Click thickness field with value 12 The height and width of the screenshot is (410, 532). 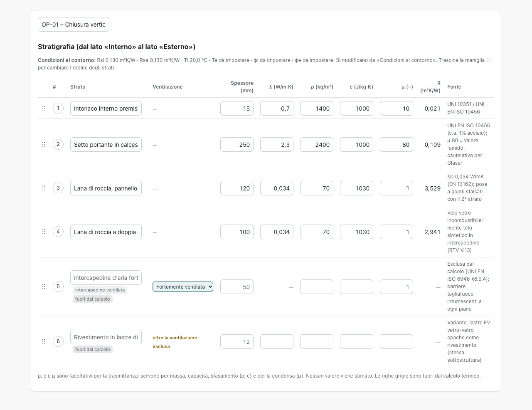pos(237,342)
